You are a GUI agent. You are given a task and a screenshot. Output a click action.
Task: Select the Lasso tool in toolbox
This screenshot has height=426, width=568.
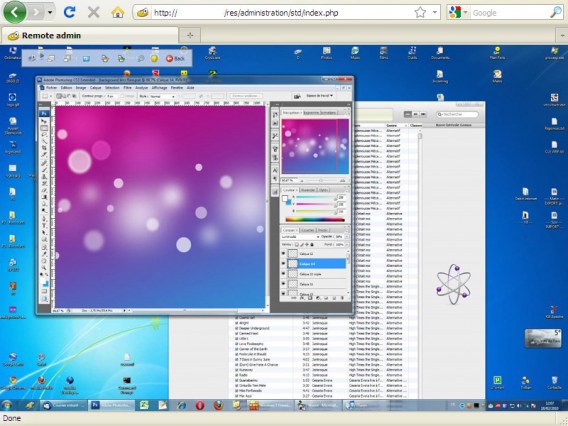[x=44, y=135]
